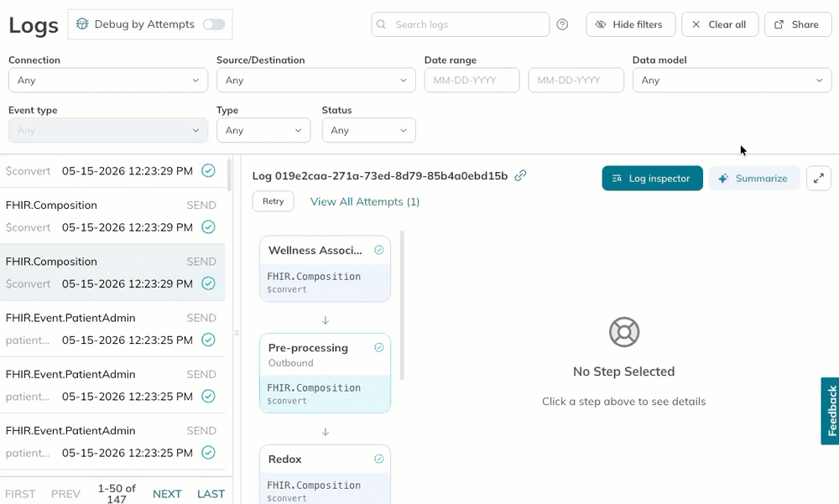
Task: Toggle the Debug by Attempts switch
Action: tap(213, 24)
